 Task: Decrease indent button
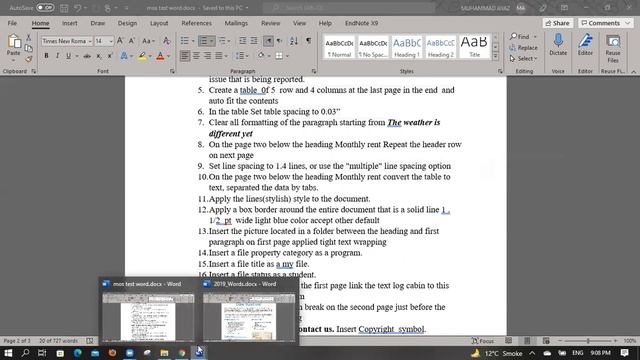pyautogui.click(x=242, y=41)
